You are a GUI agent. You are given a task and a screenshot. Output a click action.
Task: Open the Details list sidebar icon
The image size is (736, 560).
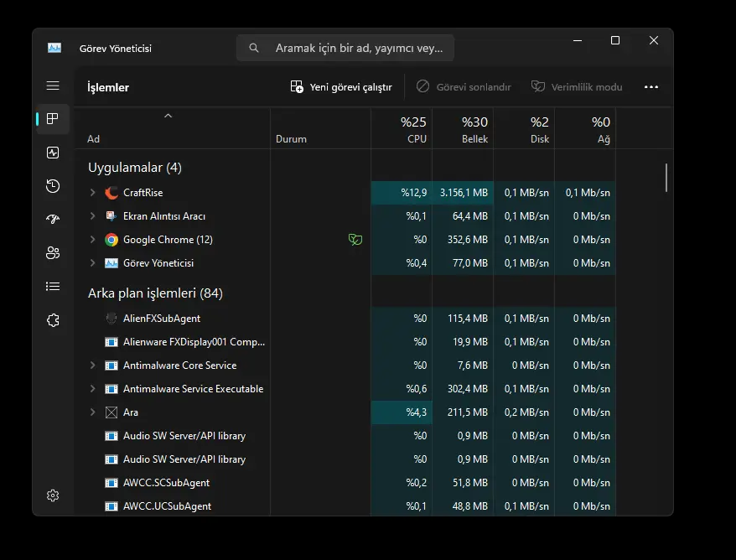tap(53, 287)
